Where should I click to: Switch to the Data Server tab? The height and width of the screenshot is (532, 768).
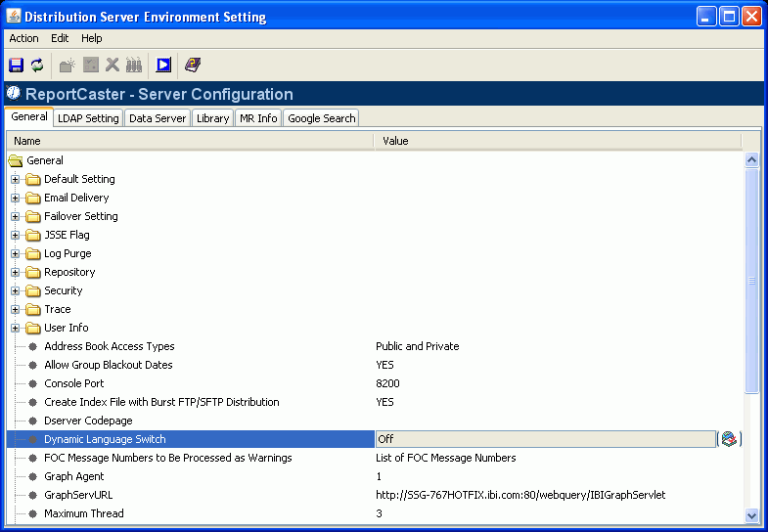158,118
